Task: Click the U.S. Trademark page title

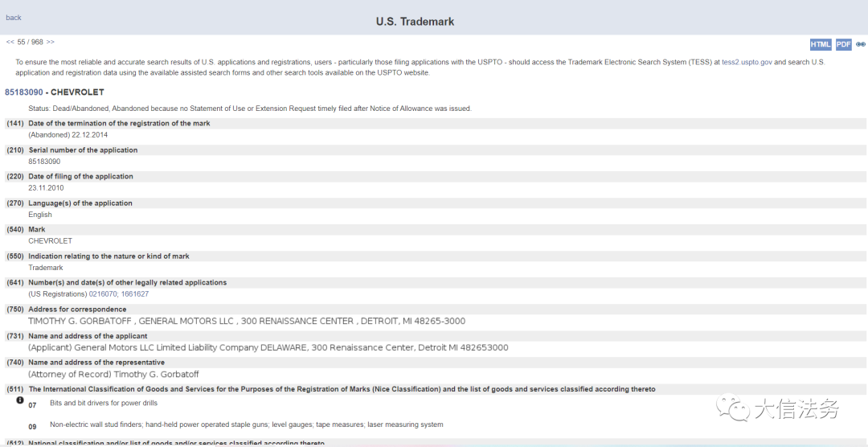Action: coord(416,22)
